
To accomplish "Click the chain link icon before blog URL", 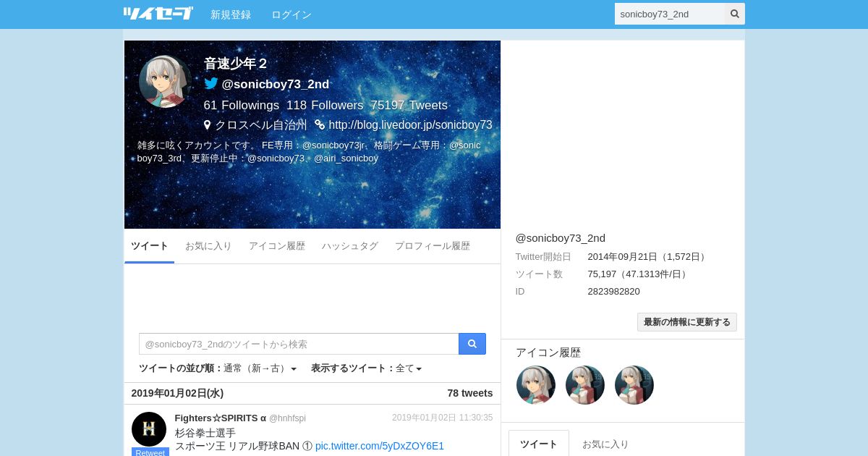I will [x=320, y=124].
